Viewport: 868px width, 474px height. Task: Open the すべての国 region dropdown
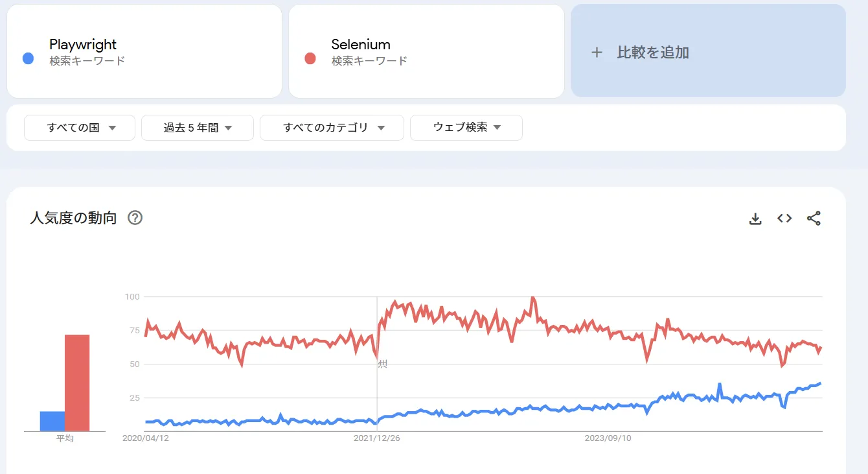point(80,128)
